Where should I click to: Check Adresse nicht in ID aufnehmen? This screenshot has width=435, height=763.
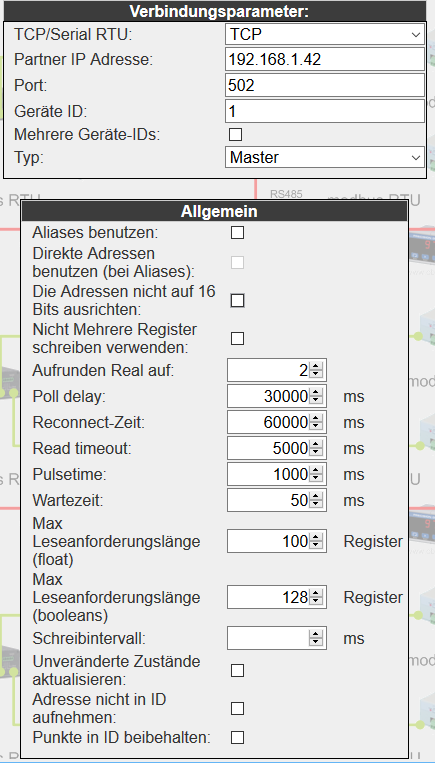(x=237, y=708)
